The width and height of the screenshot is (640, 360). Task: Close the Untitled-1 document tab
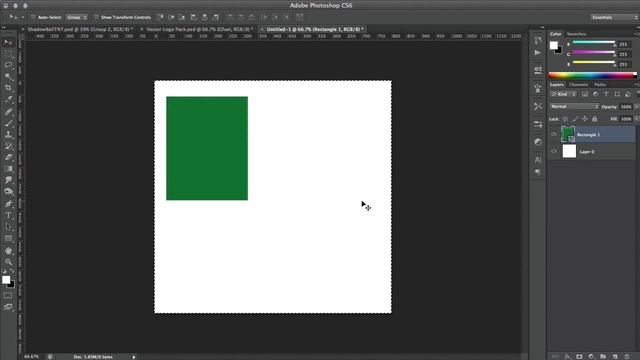click(262, 29)
